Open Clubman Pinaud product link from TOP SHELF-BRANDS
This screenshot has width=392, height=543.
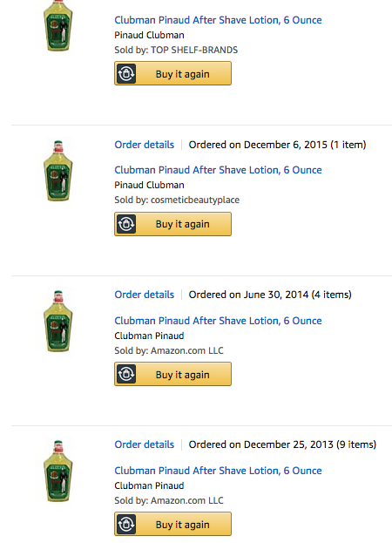[218, 20]
